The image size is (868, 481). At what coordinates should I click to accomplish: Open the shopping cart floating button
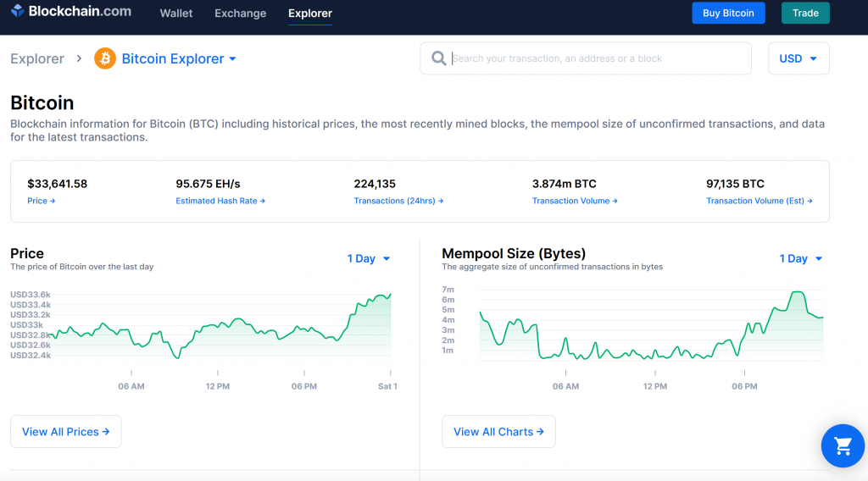pyautogui.click(x=843, y=445)
